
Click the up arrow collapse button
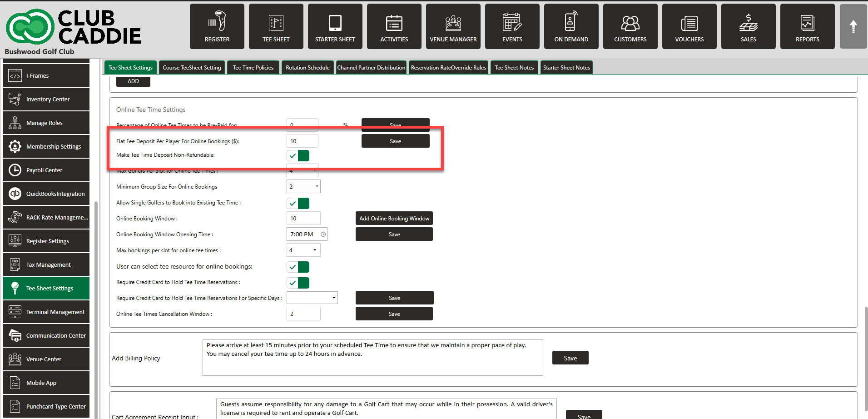point(853,26)
